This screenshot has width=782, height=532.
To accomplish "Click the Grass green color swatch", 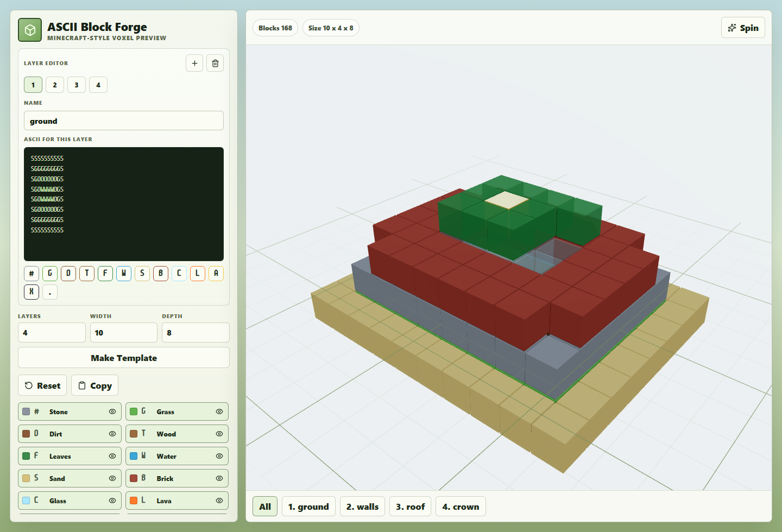I will point(134,411).
